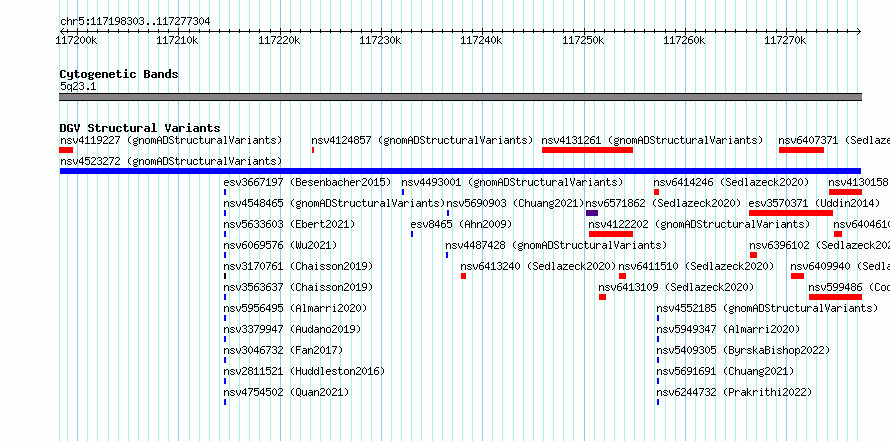
Task: Click the nsv6409940 variant label
Action: pos(840,266)
